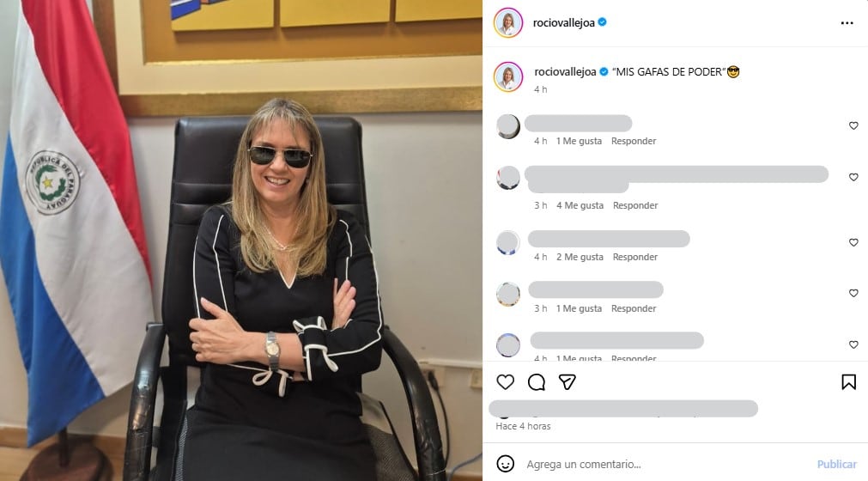Click Publicar to post comment
Screen dimensions: 868x481
coord(836,464)
